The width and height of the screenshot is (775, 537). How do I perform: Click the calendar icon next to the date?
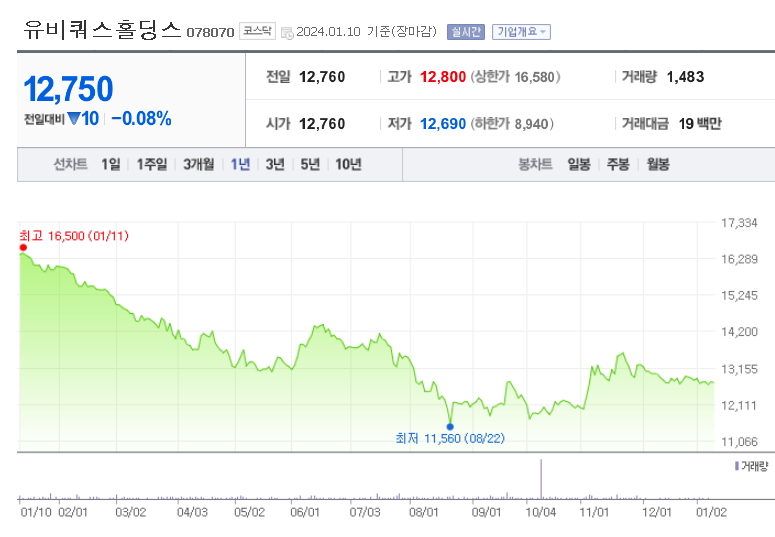(287, 33)
